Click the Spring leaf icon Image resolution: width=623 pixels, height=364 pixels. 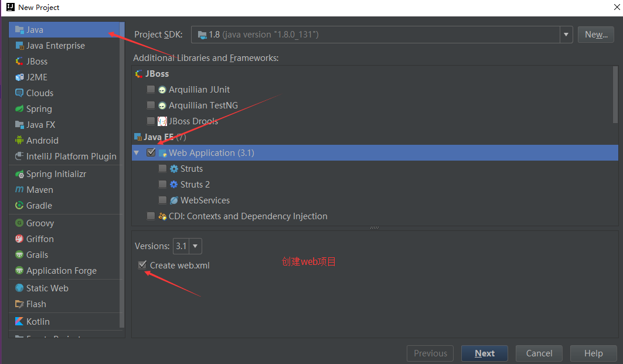pos(19,108)
